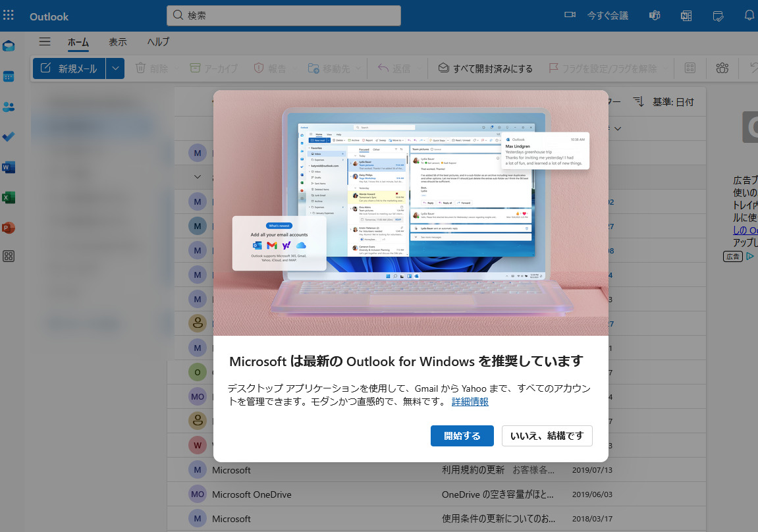
Task: Collapse the message group chevron
Action: 197,177
